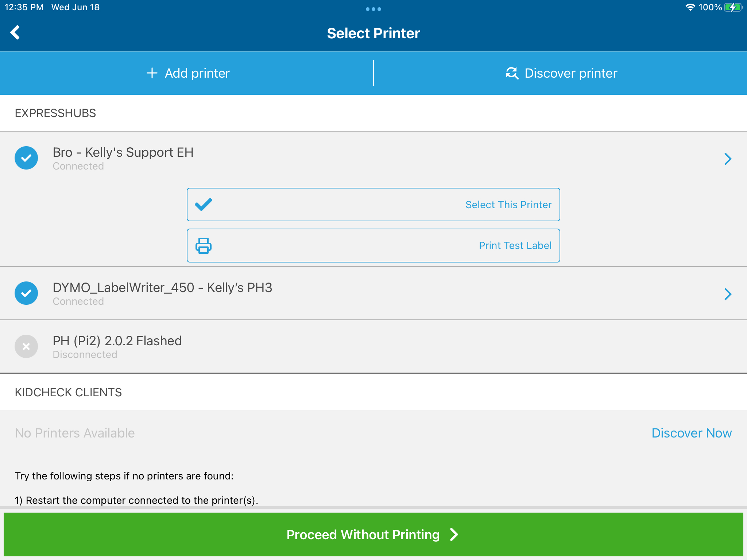Screen dimensions: 747x560
Task: Tap the Wi-Fi icon in the status bar
Action: (690, 7)
